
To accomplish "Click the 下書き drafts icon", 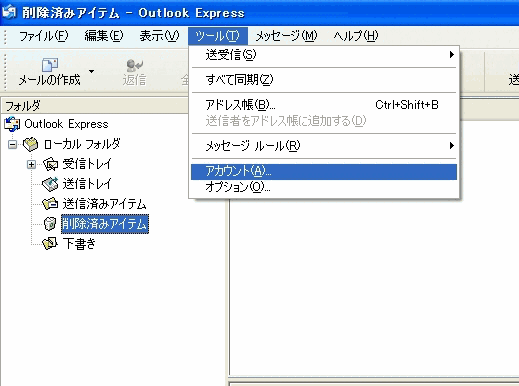I will click(50, 244).
